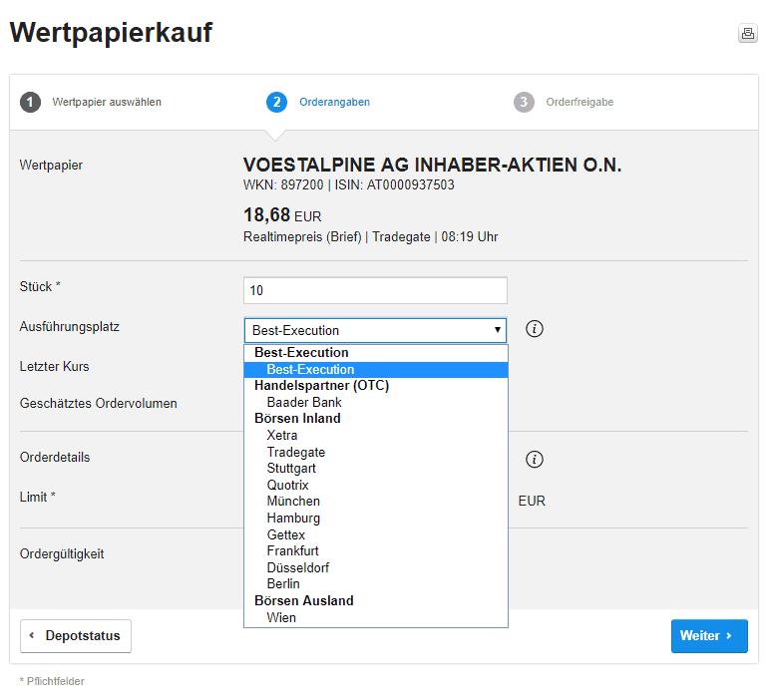Click step 3 circle Orderfreigabe
Image resolution: width=770 pixels, height=700 pixels.
click(524, 102)
